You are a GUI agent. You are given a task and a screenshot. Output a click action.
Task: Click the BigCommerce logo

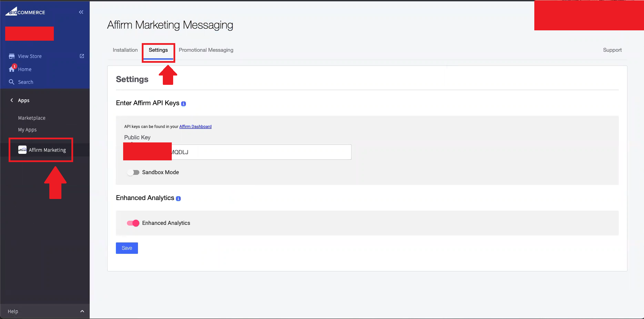pos(25,11)
